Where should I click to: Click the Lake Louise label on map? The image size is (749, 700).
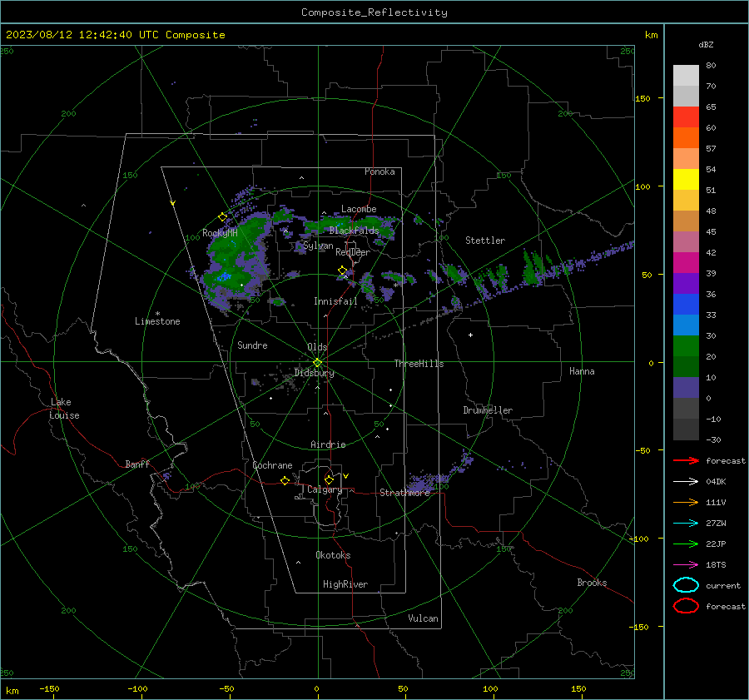pos(64,409)
